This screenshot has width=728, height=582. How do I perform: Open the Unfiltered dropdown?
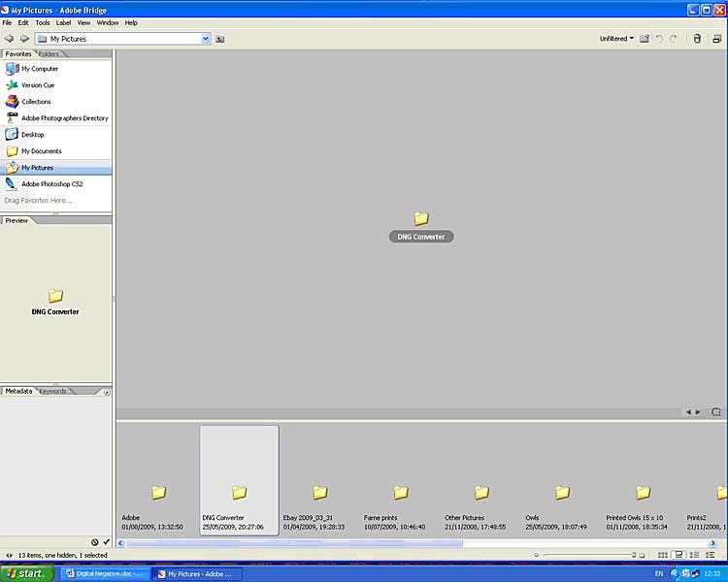pos(616,39)
